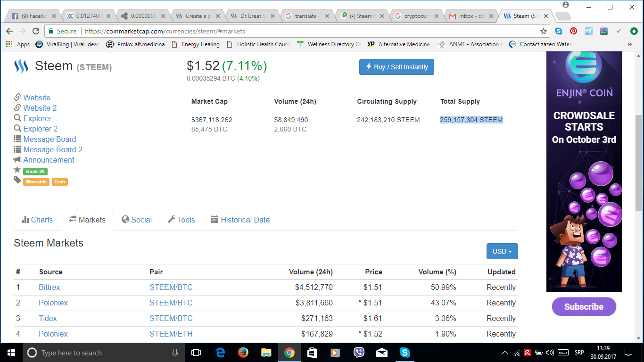644x362 pixels.
Task: Expand the hidden bookmarks overflow chevron
Action: pos(629,44)
